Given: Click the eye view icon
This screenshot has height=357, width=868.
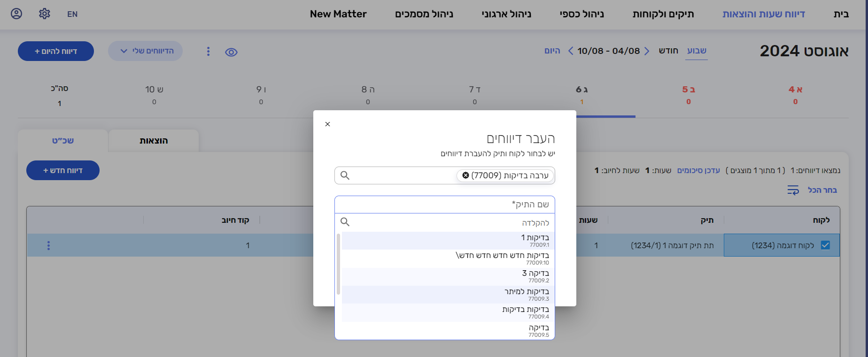Looking at the screenshot, I should pyautogui.click(x=231, y=52).
